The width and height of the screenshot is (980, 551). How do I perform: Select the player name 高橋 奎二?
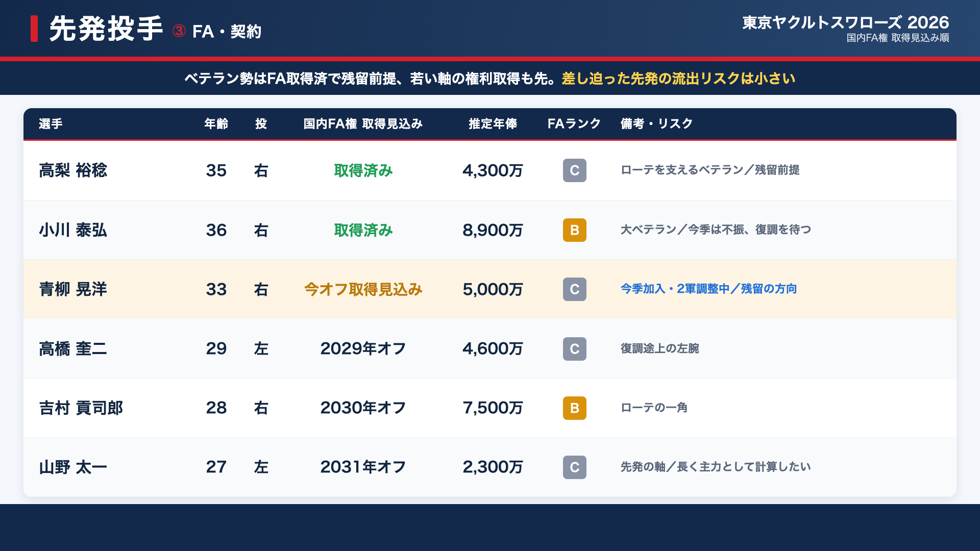(73, 349)
